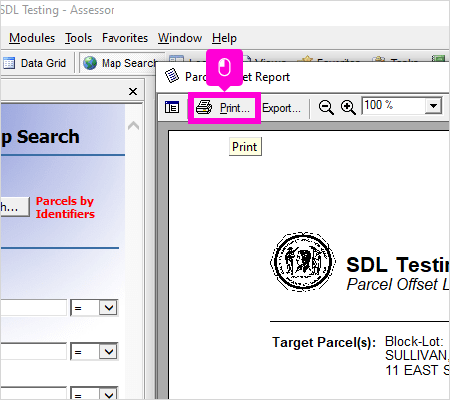Click the Parcel Offset Report notepad icon
450x400 pixels.
(x=172, y=76)
